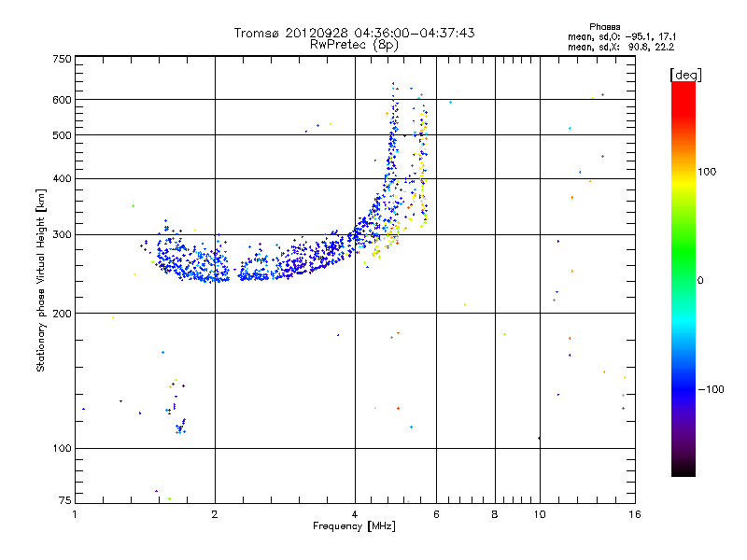Select the 'mean, sd,O: -95.1, 17.1' line
The image size is (747, 560).
622,37
